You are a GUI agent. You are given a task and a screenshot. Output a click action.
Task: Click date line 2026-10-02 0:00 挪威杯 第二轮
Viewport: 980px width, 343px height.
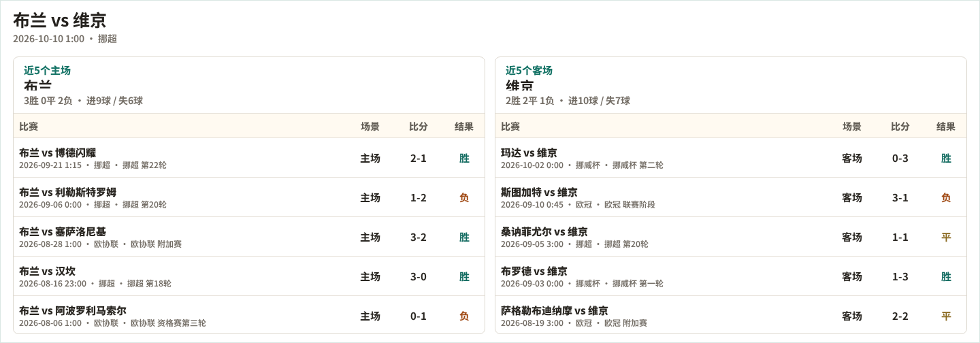tap(582, 165)
